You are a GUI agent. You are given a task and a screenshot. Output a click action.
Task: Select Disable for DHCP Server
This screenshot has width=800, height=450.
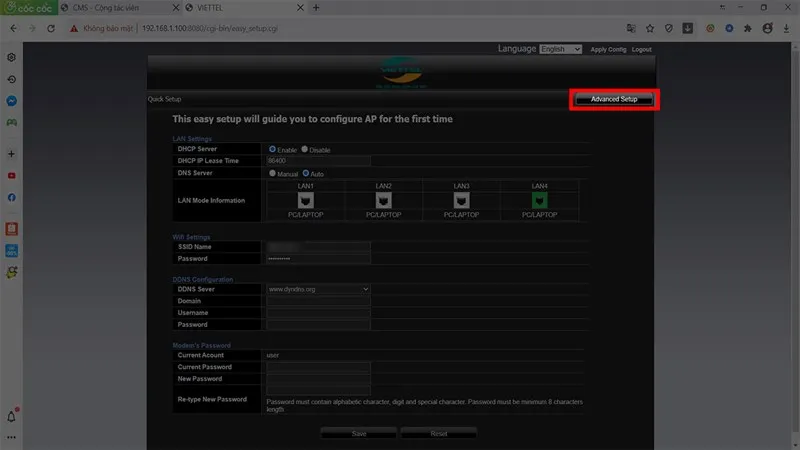(305, 149)
